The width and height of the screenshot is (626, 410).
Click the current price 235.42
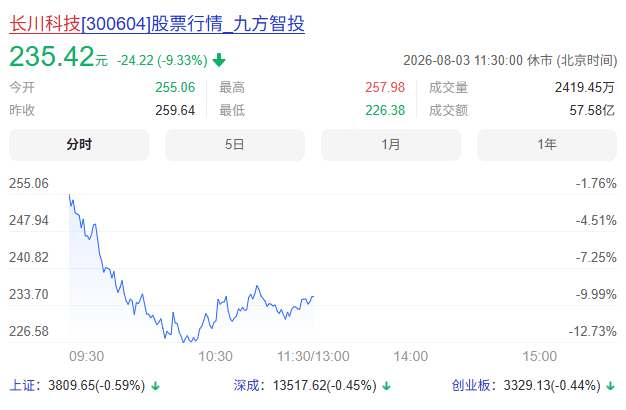[52, 56]
